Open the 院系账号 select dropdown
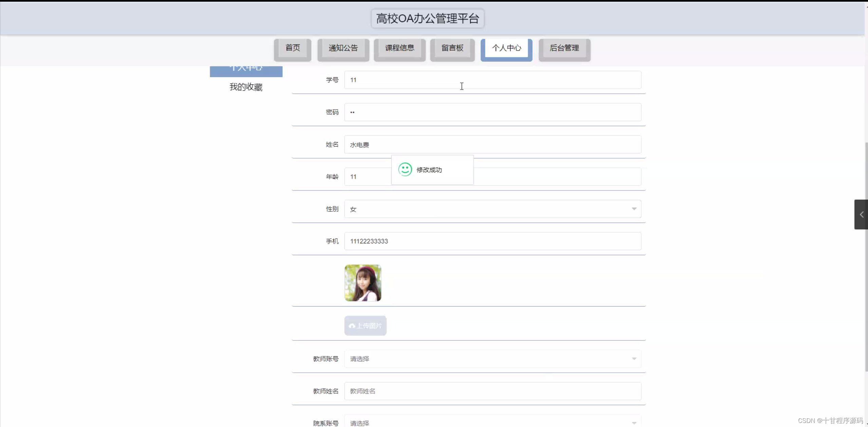Image resolution: width=868 pixels, height=427 pixels. click(492, 422)
